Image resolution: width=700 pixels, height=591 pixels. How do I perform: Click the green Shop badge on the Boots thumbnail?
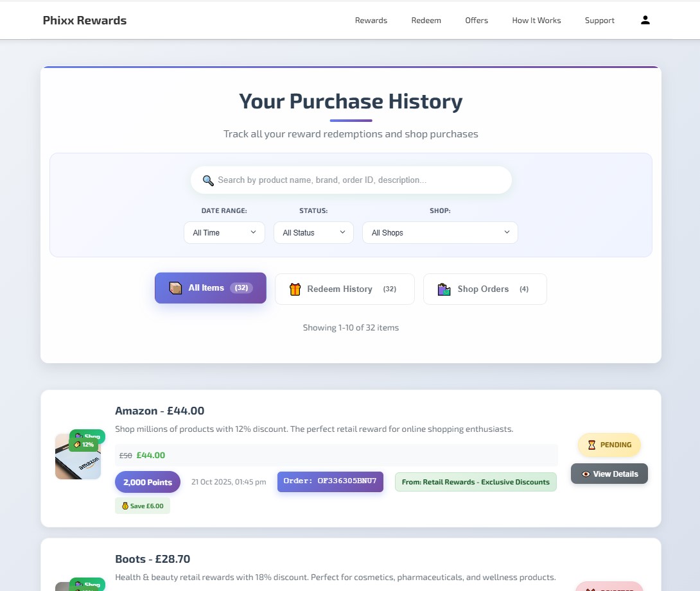pos(86,585)
